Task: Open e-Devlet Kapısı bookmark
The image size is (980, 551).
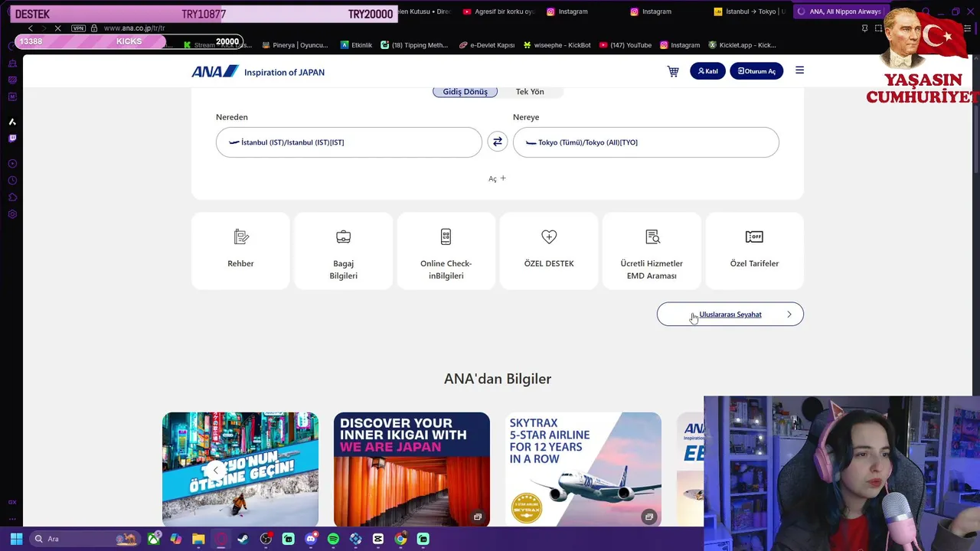Action: 487,45
